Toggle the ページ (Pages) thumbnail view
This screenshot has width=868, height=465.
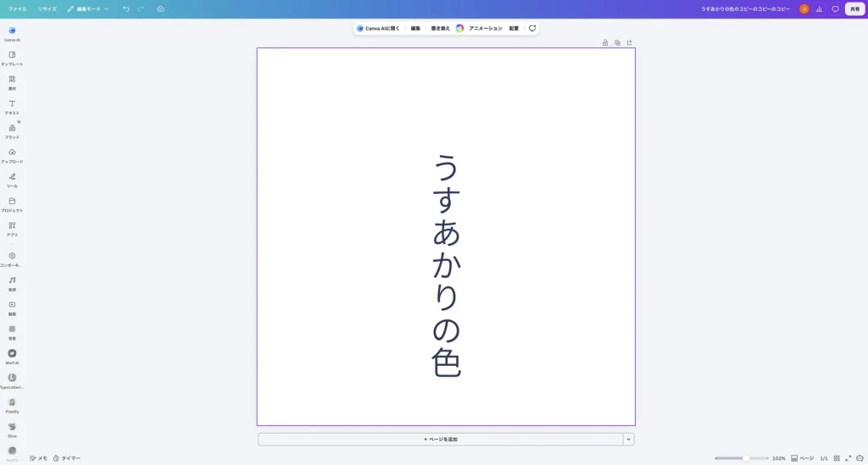pos(802,458)
